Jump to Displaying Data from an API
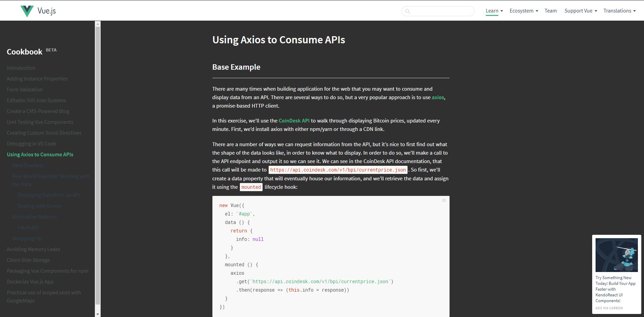This screenshot has width=644, height=317. [49, 195]
